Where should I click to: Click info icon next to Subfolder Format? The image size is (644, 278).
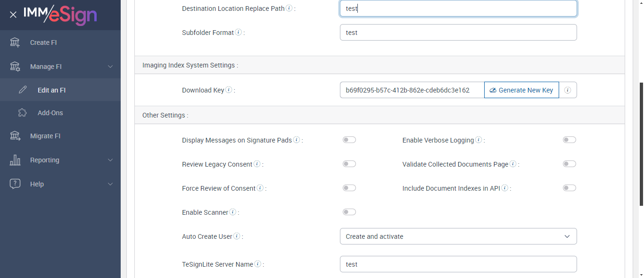click(x=239, y=33)
